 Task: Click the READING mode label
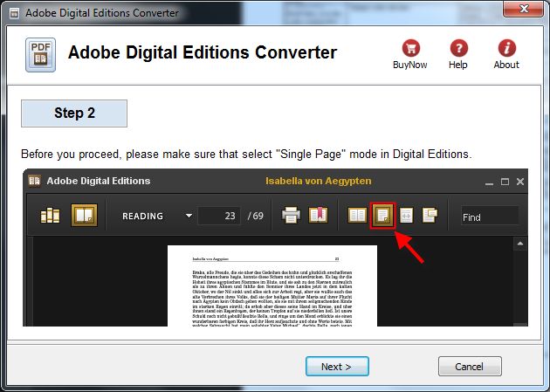(x=143, y=216)
